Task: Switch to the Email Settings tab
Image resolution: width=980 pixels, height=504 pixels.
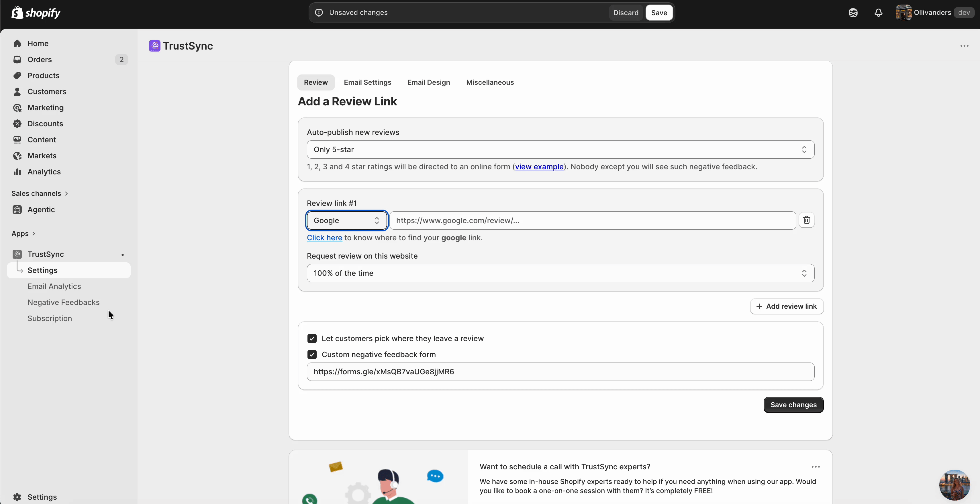Action: (x=367, y=82)
